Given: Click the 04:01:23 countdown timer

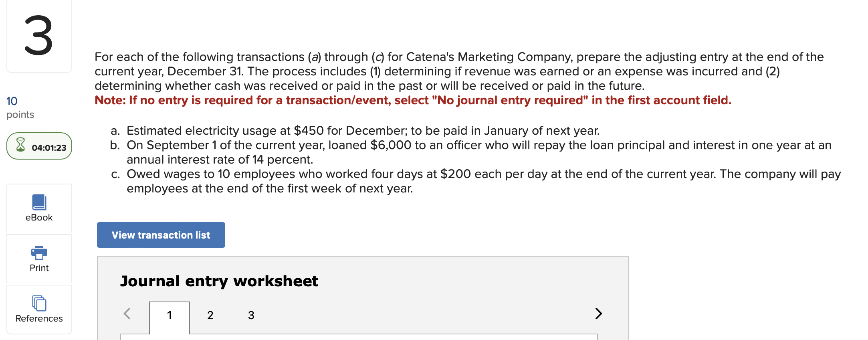Looking at the screenshot, I should click(49, 148).
